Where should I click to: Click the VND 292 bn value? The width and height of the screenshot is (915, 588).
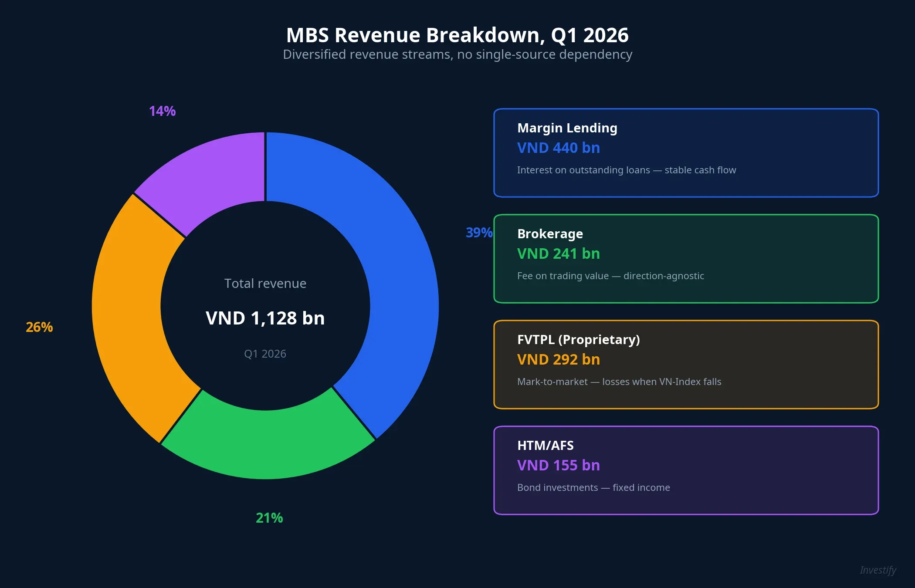point(558,359)
